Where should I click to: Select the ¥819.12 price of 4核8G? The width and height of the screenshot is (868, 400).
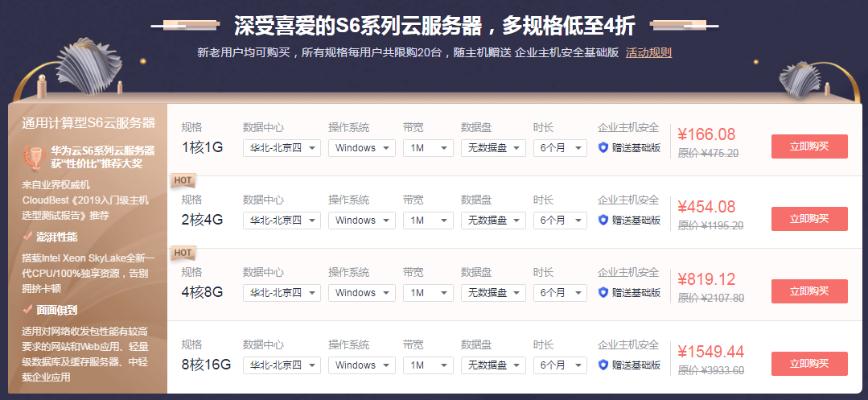click(x=706, y=279)
